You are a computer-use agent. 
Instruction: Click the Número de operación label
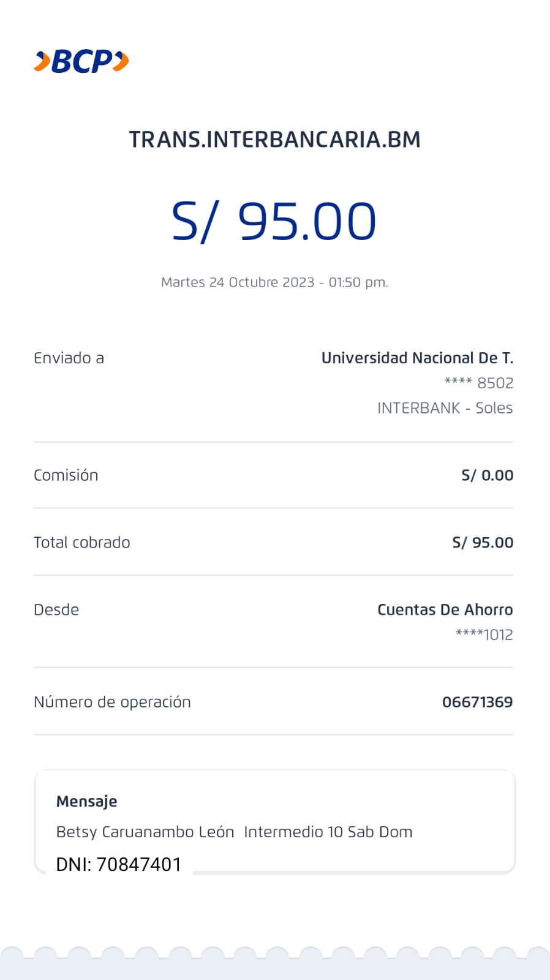point(112,702)
